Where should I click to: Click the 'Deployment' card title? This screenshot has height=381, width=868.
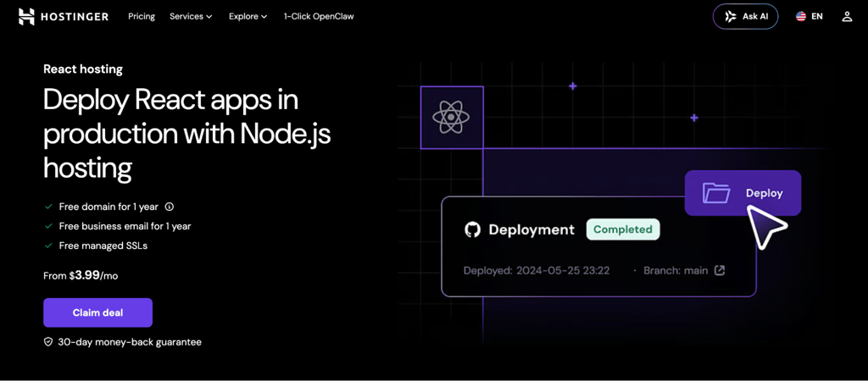[x=531, y=230]
